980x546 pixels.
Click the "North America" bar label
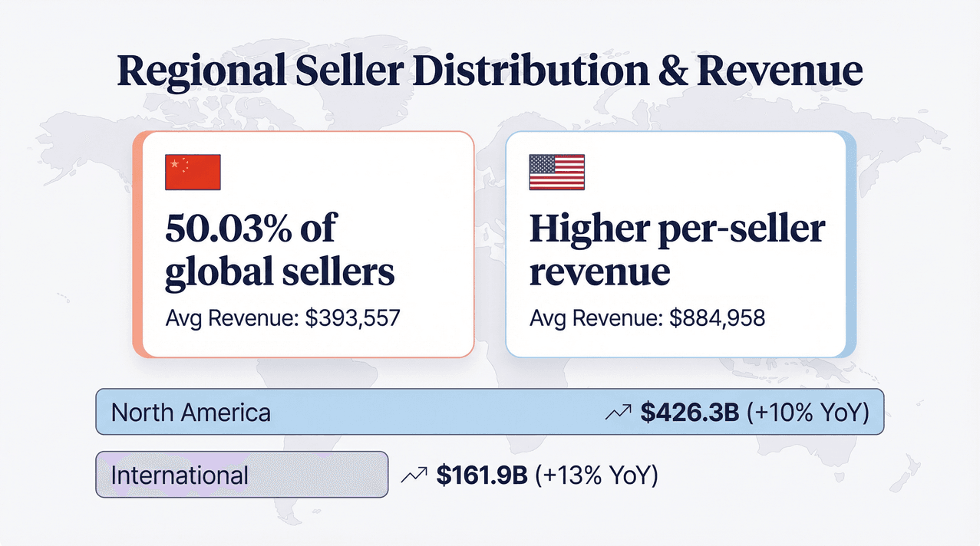coord(191,413)
